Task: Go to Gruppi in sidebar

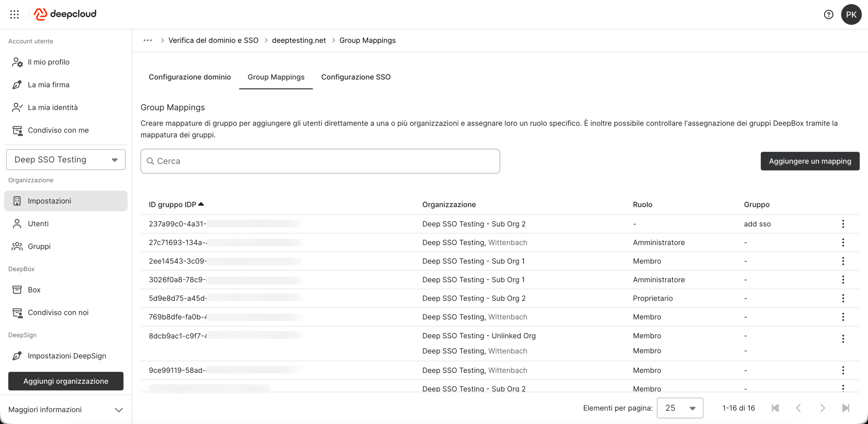Action: (x=39, y=246)
